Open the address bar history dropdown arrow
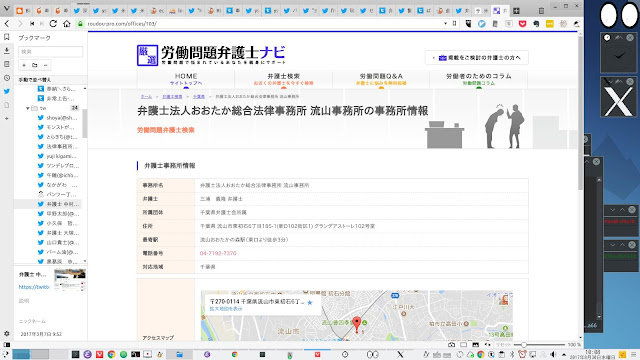 pos(445,24)
